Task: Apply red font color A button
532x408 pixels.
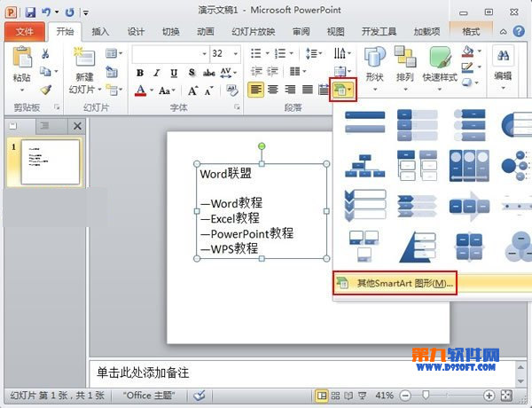Action: (140, 90)
